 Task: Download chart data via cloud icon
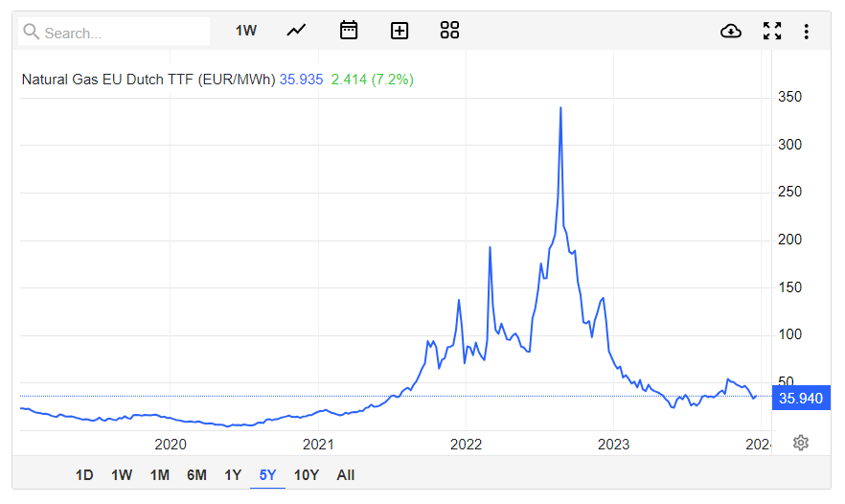click(731, 32)
